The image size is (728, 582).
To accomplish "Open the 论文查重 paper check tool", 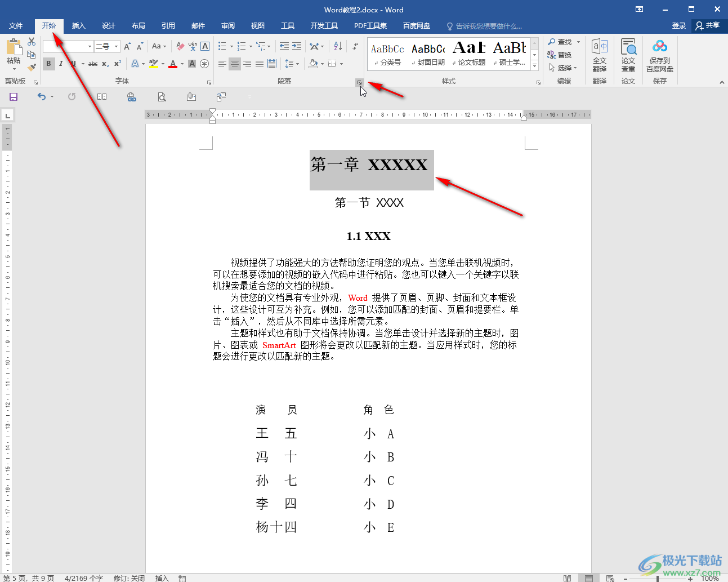I will click(x=628, y=55).
